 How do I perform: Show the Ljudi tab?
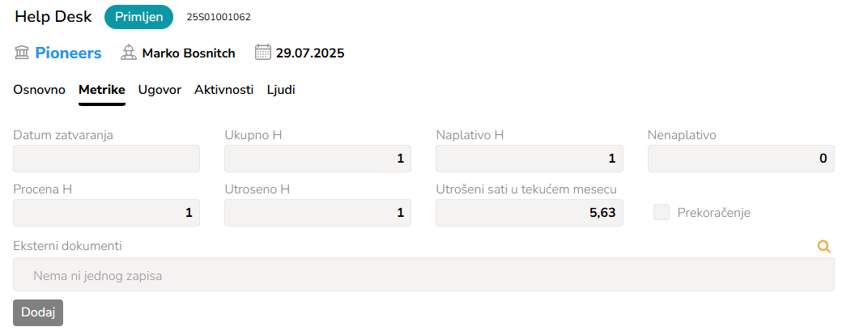281,90
